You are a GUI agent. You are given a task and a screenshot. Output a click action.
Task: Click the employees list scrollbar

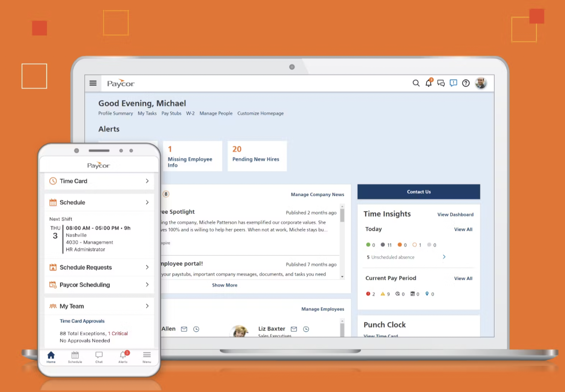pyautogui.click(x=342, y=330)
